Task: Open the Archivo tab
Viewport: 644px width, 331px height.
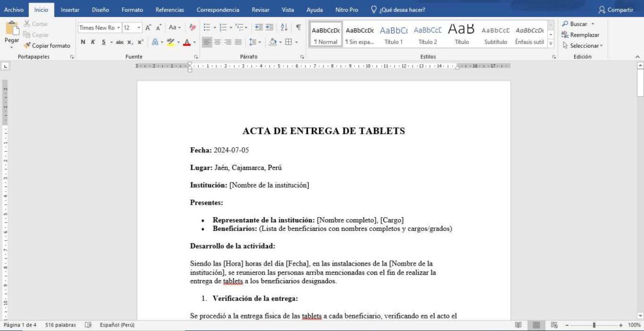Action: click(14, 10)
